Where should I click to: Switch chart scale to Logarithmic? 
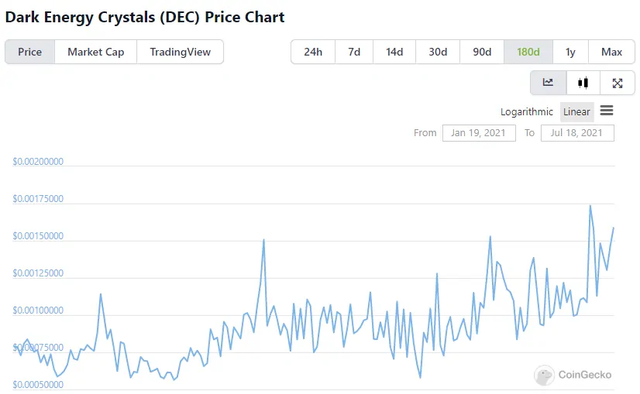tap(527, 112)
